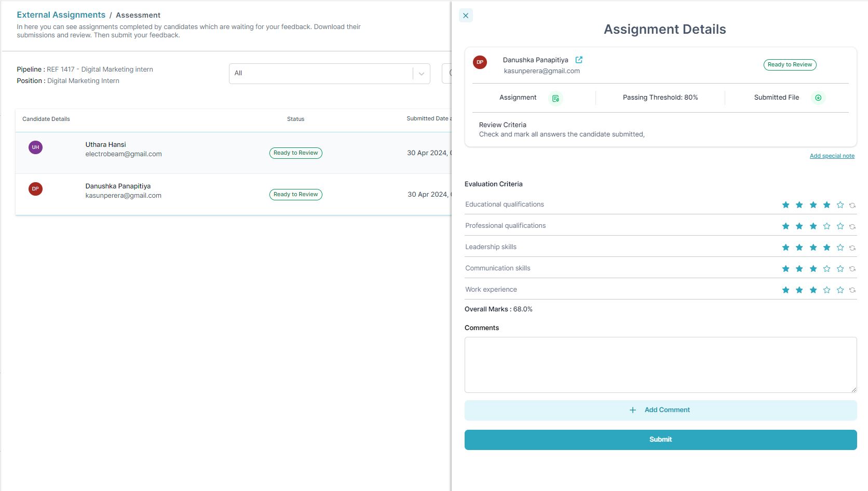Click Ready to Review badge in Danushka's table row
868x491 pixels.
coord(296,195)
